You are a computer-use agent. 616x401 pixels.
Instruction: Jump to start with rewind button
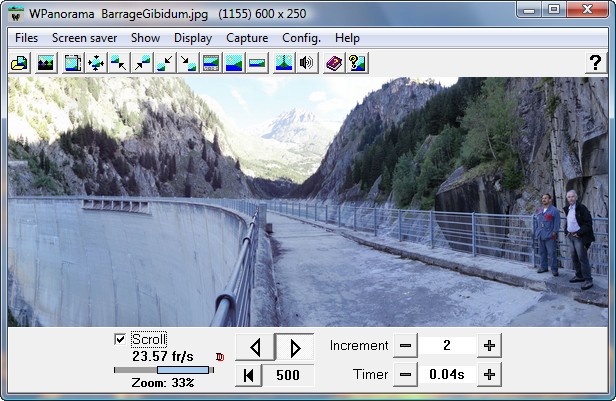[248, 375]
